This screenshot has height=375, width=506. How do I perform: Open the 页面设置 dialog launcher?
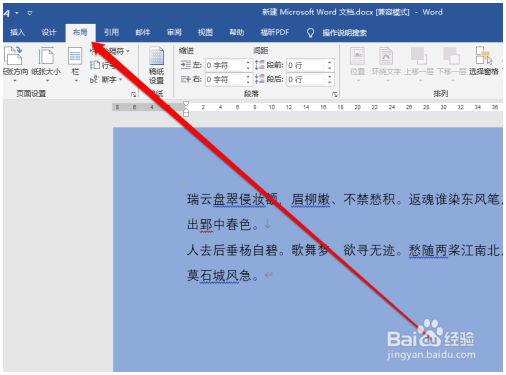click(133, 95)
